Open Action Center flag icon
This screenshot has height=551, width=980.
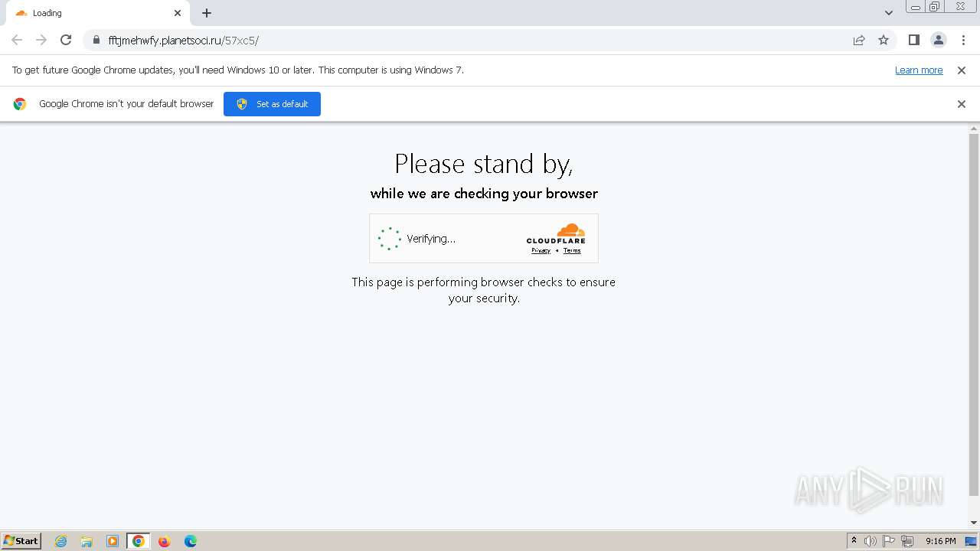(x=889, y=541)
